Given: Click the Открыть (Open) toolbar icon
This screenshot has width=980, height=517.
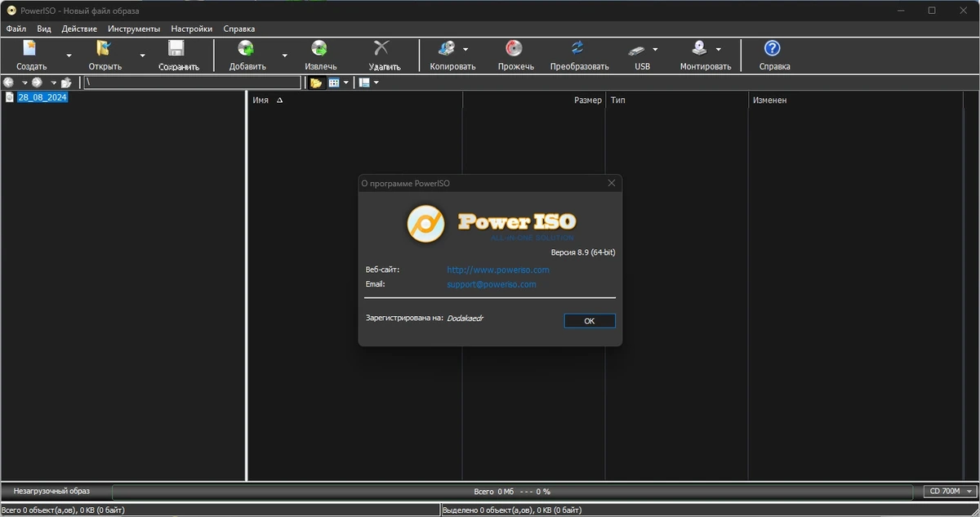Looking at the screenshot, I should [x=105, y=49].
